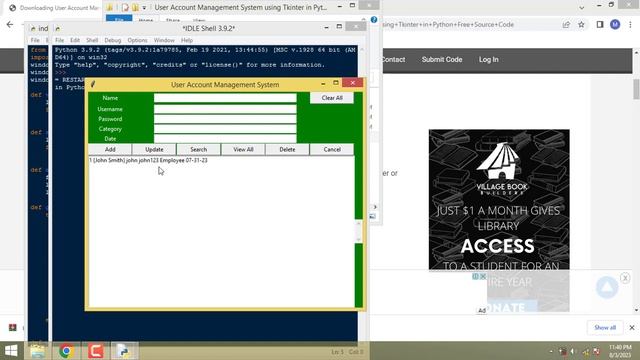This screenshot has height=360, width=640.
Task: Click Show all downloads button
Action: coord(605,327)
